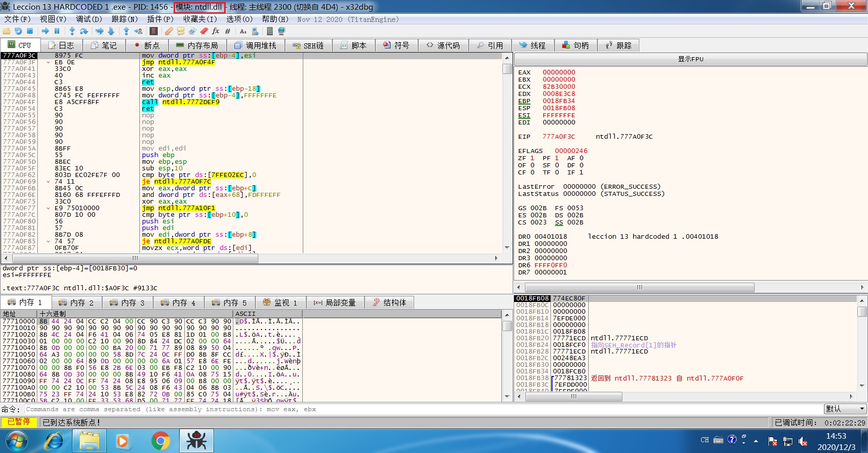868x453 pixels.
Task: Click the Stop debugging square icon
Action: 30,31
